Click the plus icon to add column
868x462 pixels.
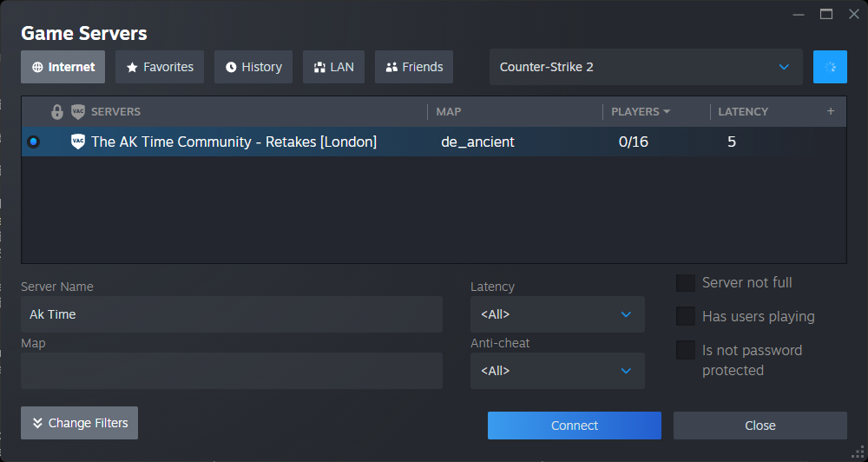(830, 111)
